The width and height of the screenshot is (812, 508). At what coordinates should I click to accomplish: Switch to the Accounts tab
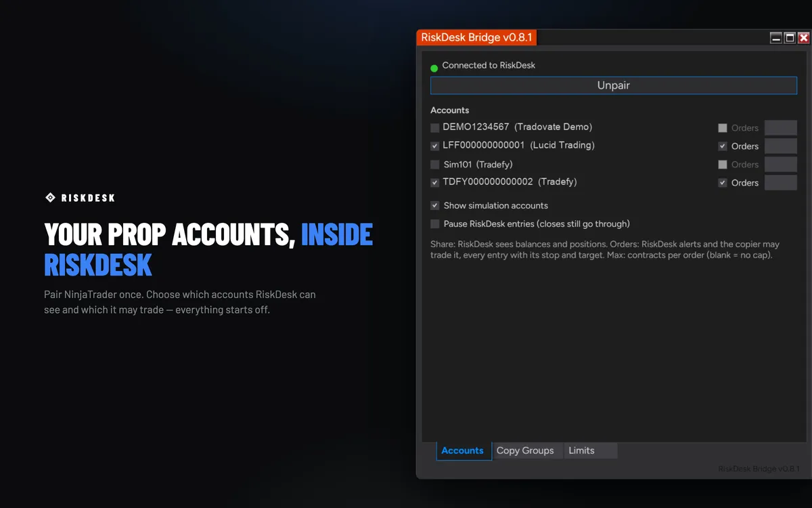pyautogui.click(x=463, y=450)
